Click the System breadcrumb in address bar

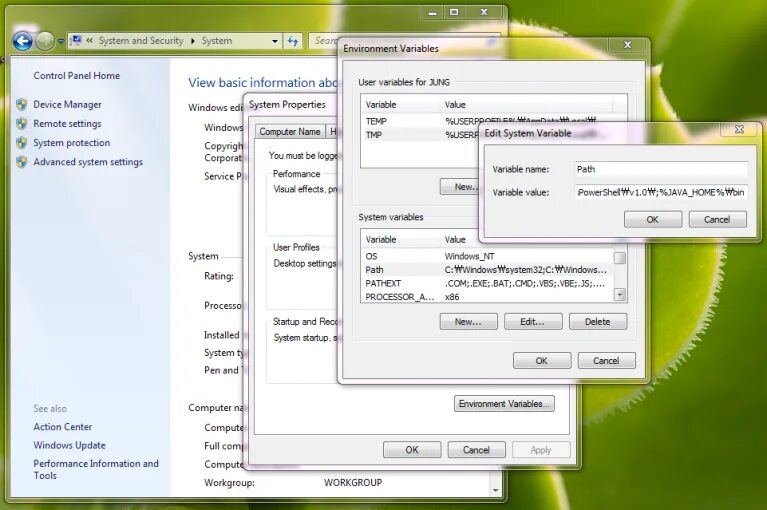[x=217, y=41]
